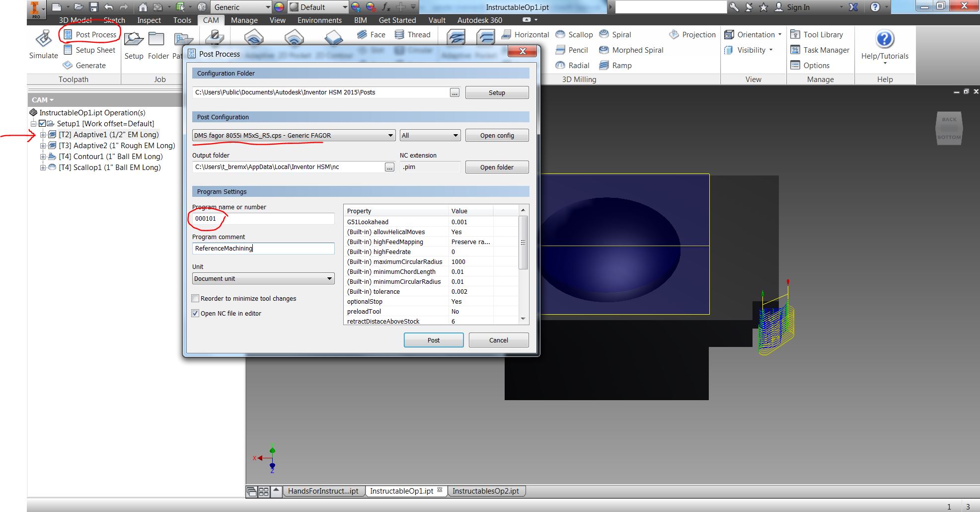The width and height of the screenshot is (980, 512).
Task: Open the Visibility dropdown
Action: 749,50
